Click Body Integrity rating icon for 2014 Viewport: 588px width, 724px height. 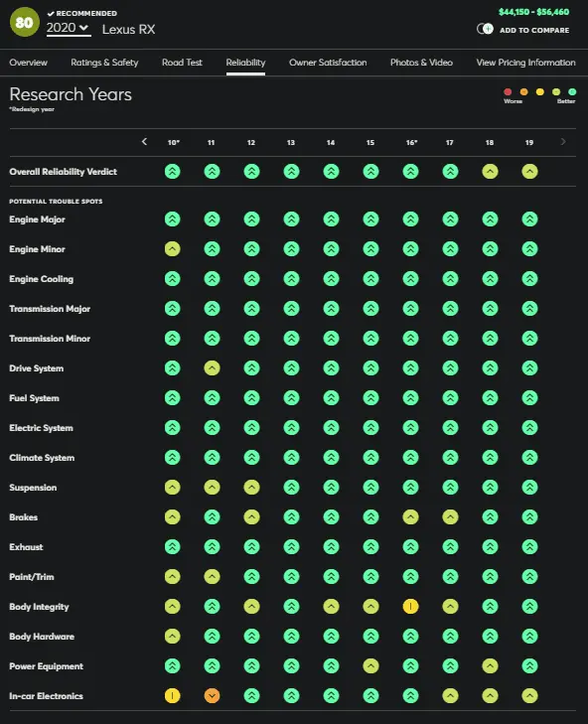coord(331,607)
